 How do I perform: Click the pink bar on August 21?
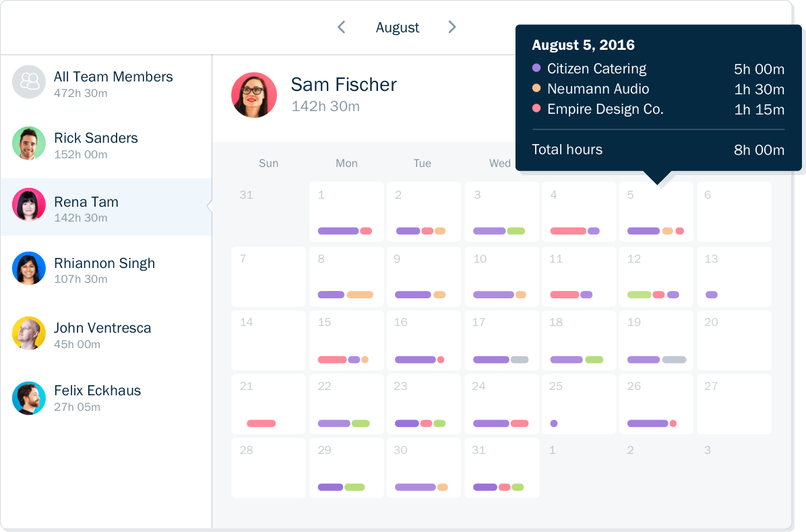pos(261,423)
